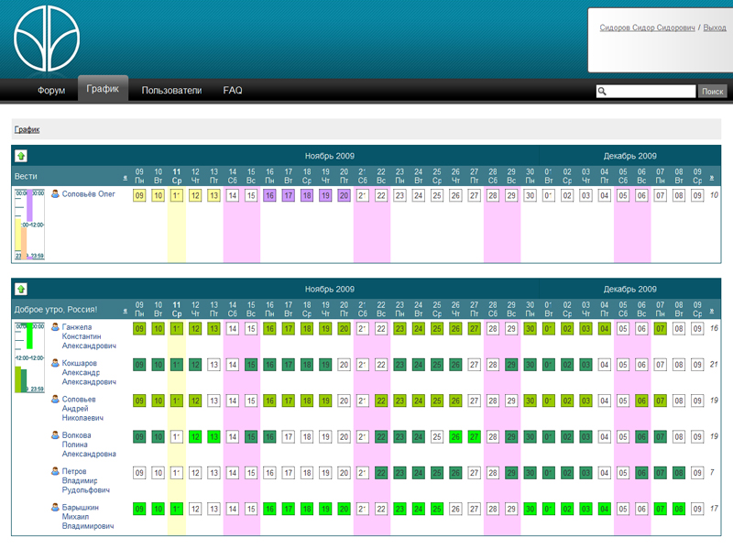The image size is (733, 560).
Task: Click the magnifier icon in search box
Action: click(602, 92)
